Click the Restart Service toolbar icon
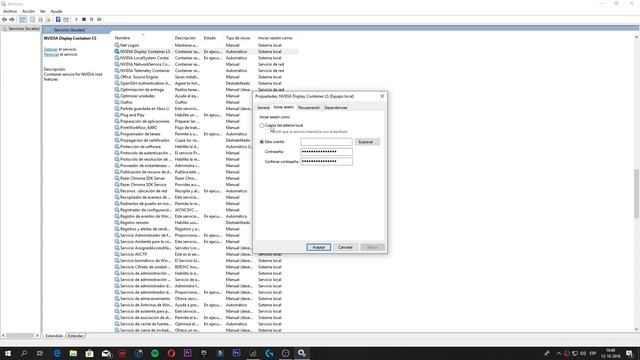The image size is (640, 360). (99, 20)
